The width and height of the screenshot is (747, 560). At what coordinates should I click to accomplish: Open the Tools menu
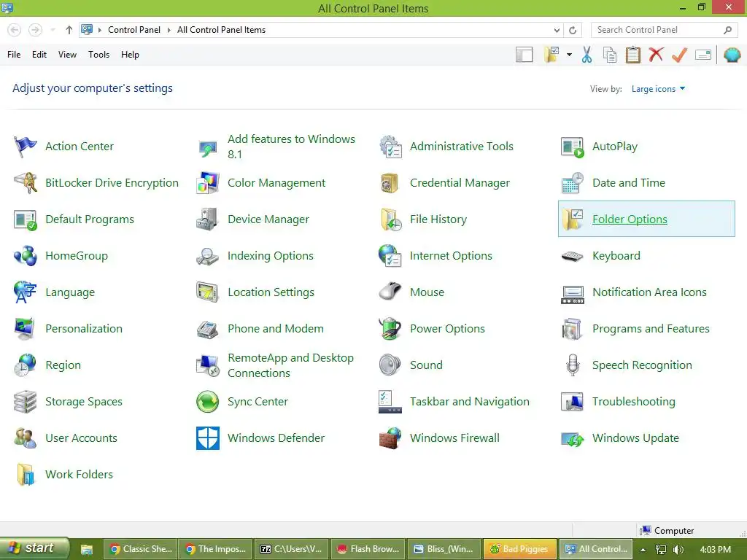(98, 54)
